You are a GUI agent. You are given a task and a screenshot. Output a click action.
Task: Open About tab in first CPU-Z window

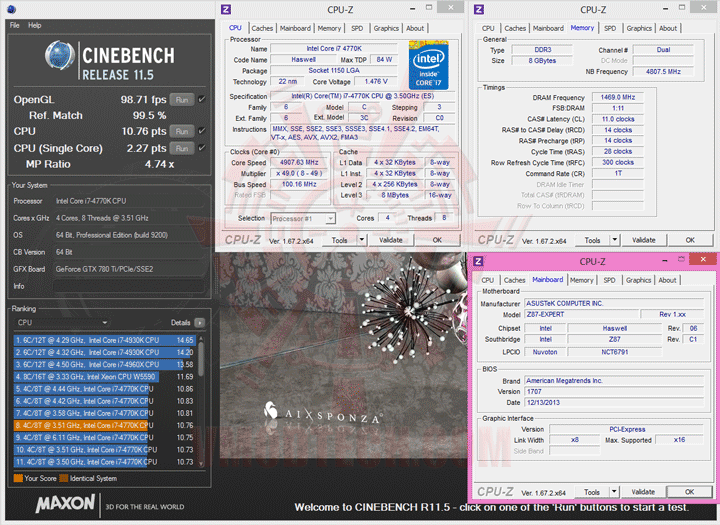[415, 28]
